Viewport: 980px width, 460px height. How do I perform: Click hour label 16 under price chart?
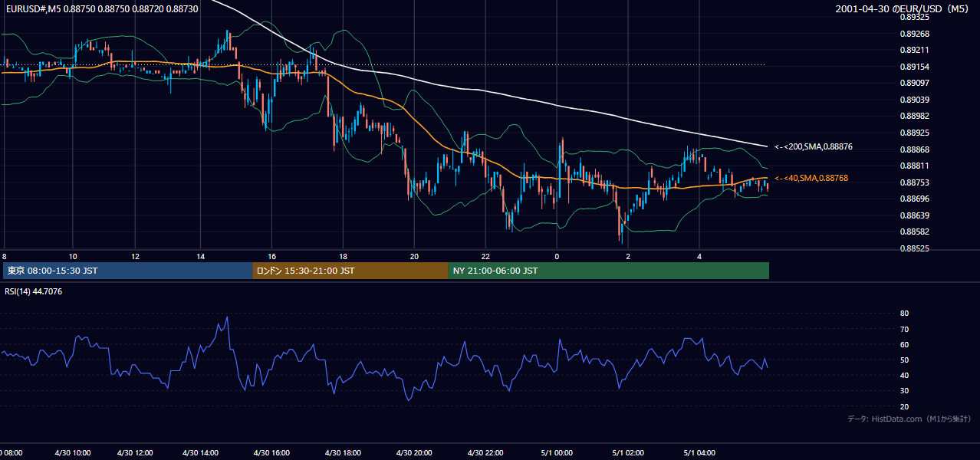tap(271, 256)
